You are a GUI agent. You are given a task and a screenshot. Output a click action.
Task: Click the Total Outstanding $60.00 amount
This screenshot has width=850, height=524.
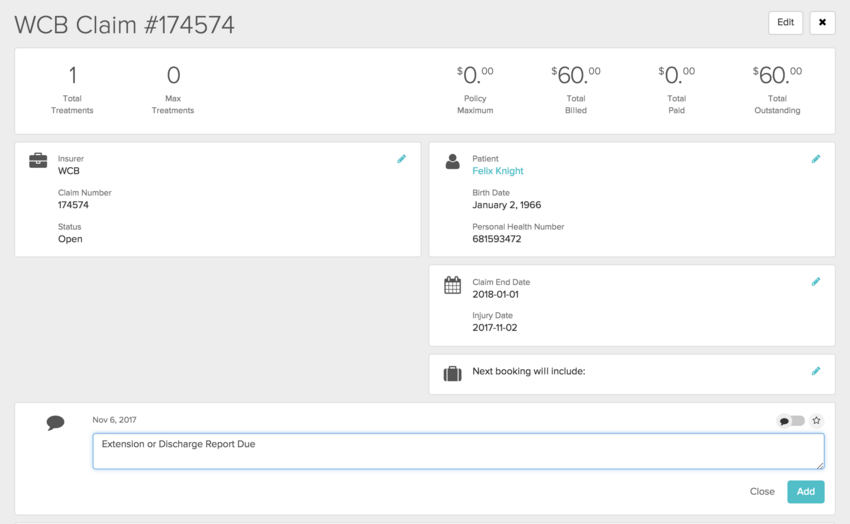pos(776,75)
